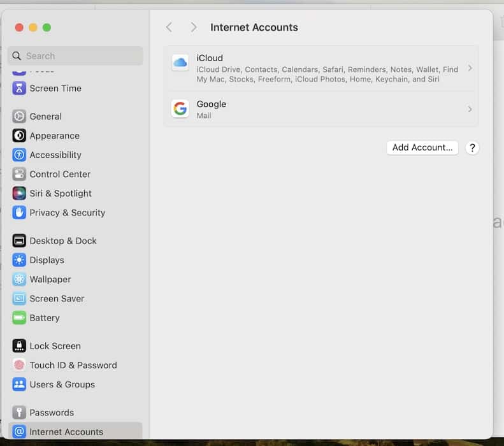Switch to Desktop & Dock settings
The image size is (504, 446).
(62, 241)
